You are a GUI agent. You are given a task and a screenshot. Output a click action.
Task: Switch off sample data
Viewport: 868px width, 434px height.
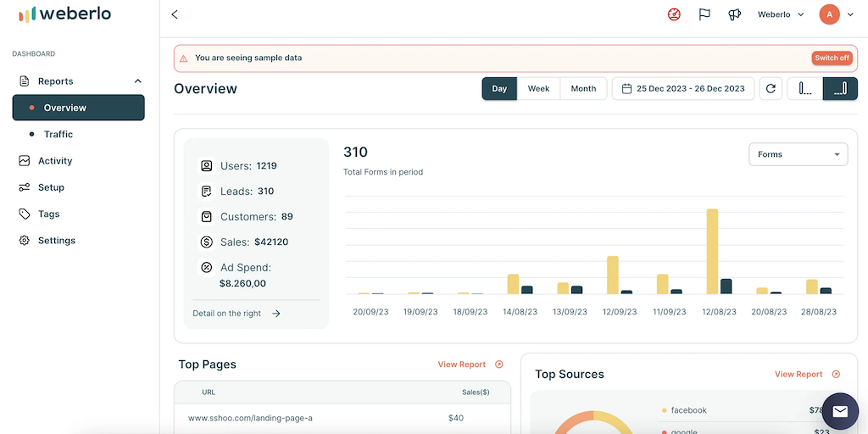[831, 58]
